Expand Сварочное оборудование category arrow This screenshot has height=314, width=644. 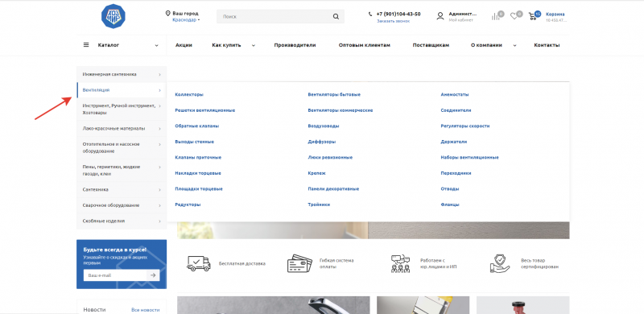[159, 205]
